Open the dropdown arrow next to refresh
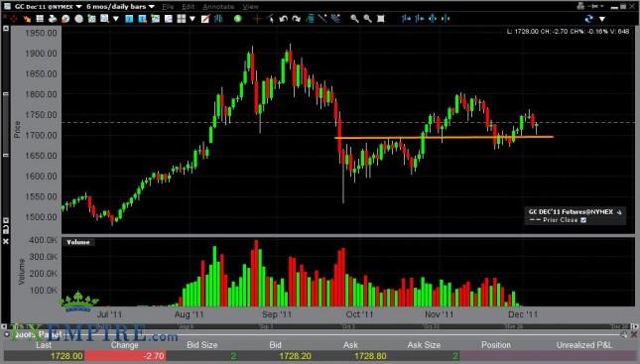This screenshot has height=364, width=640. (601, 19)
